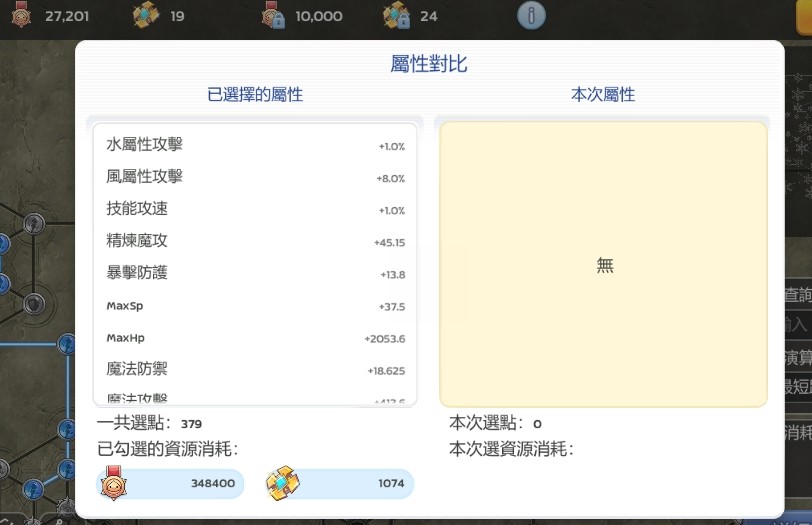Image resolution: width=812 pixels, height=525 pixels.
Task: Click the 無 placeholder in the yellow panel
Action: [604, 265]
